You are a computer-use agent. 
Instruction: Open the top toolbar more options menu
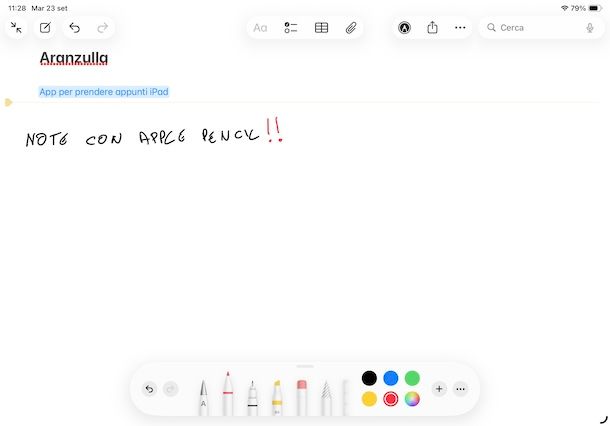(x=460, y=28)
